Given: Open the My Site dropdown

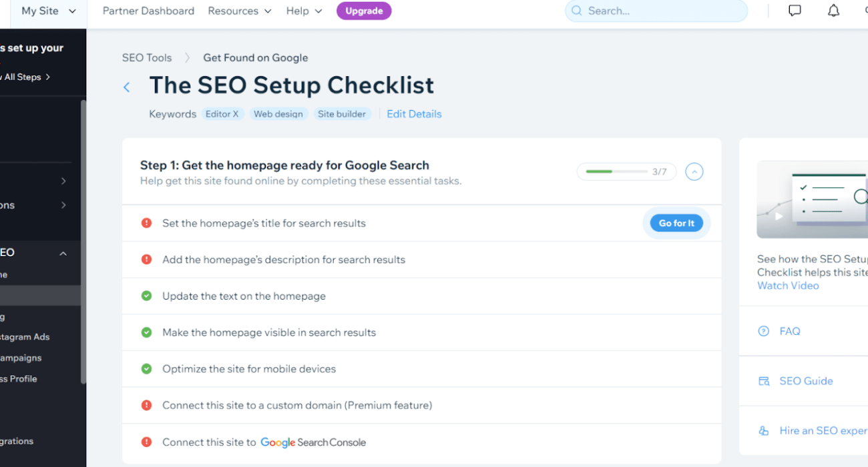Looking at the screenshot, I should coord(49,11).
